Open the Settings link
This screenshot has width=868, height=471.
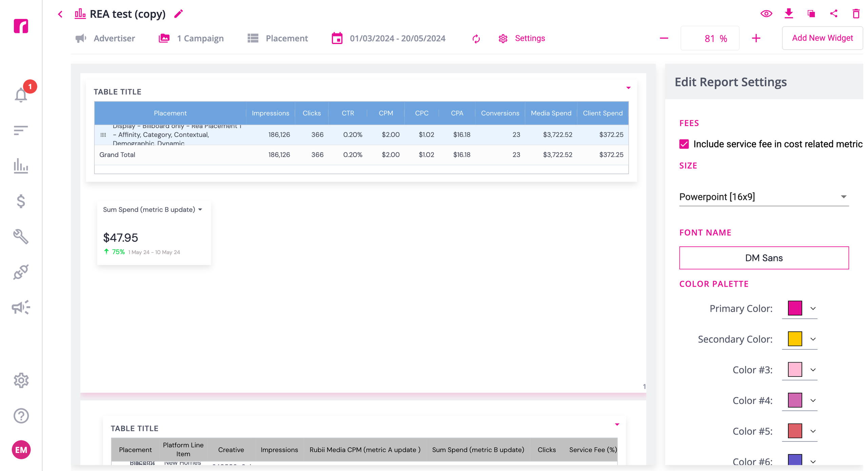coord(521,38)
